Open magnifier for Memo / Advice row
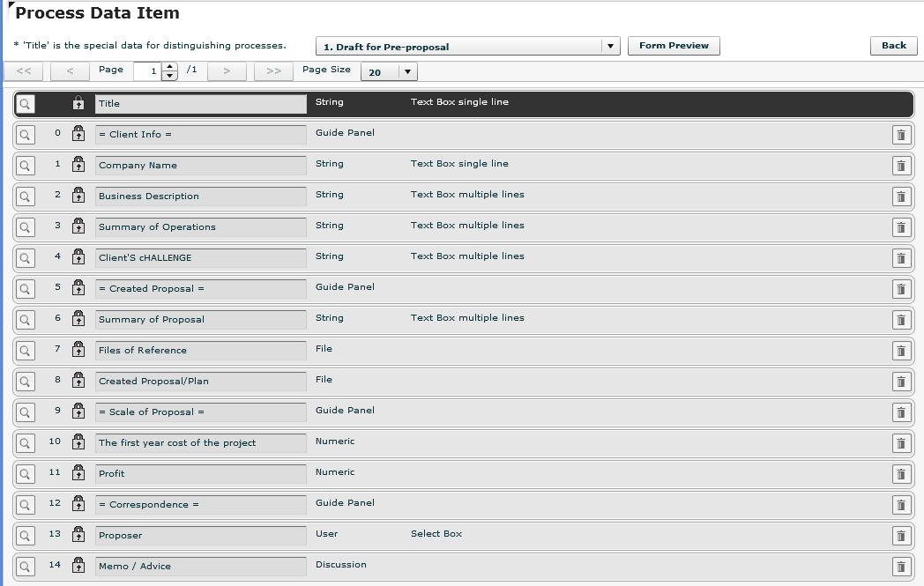 [x=25, y=567]
